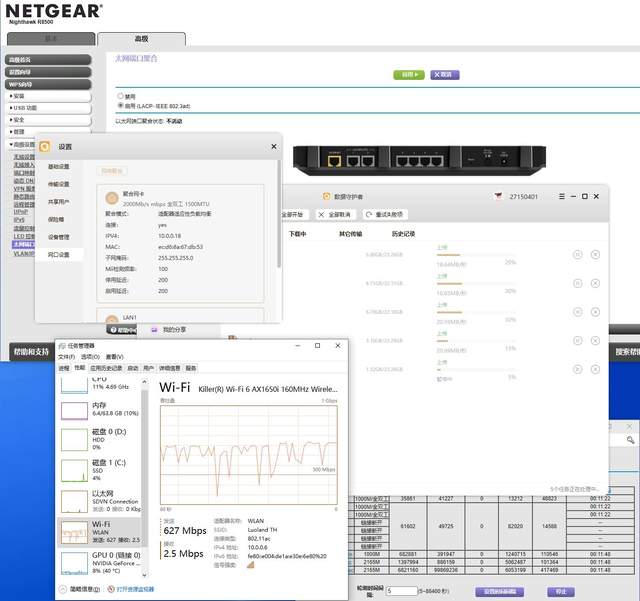Viewport: 640px width, 601px height.
Task: Select 磁盘 1 (C:) in Task Manager sidebar
Action: point(99,470)
